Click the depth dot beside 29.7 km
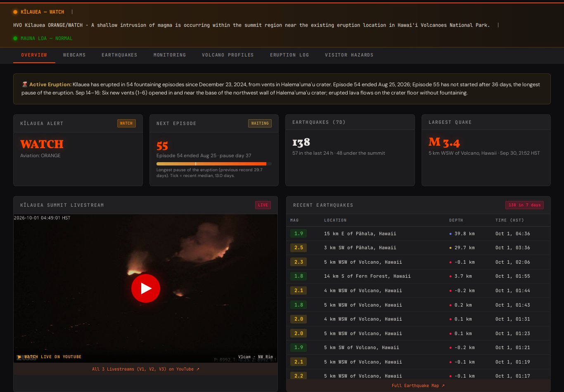 450,248
